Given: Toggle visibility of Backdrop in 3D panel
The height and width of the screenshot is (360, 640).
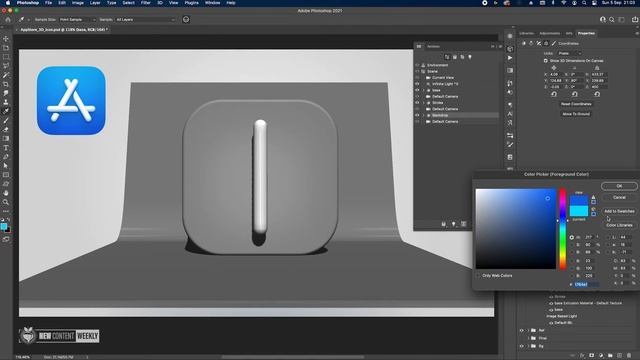Looking at the screenshot, I should pyautogui.click(x=417, y=116).
